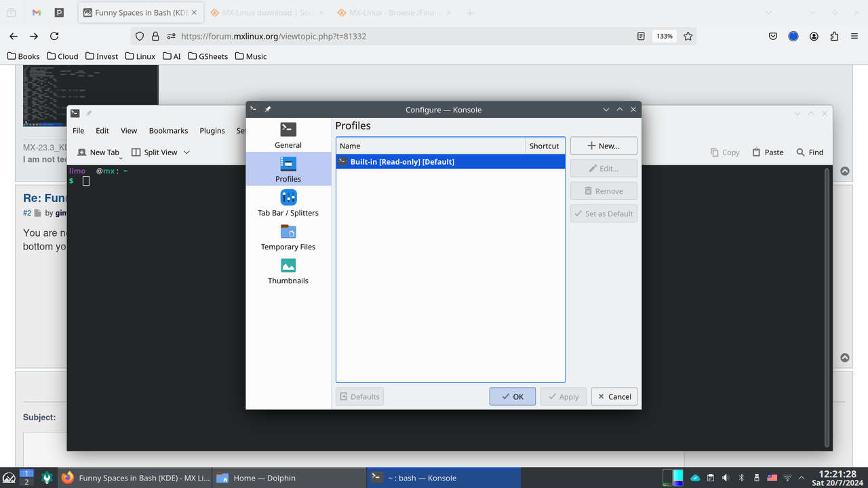Click the 133% zoom level indicator
Image resolution: width=868 pixels, height=488 pixels.
(665, 37)
